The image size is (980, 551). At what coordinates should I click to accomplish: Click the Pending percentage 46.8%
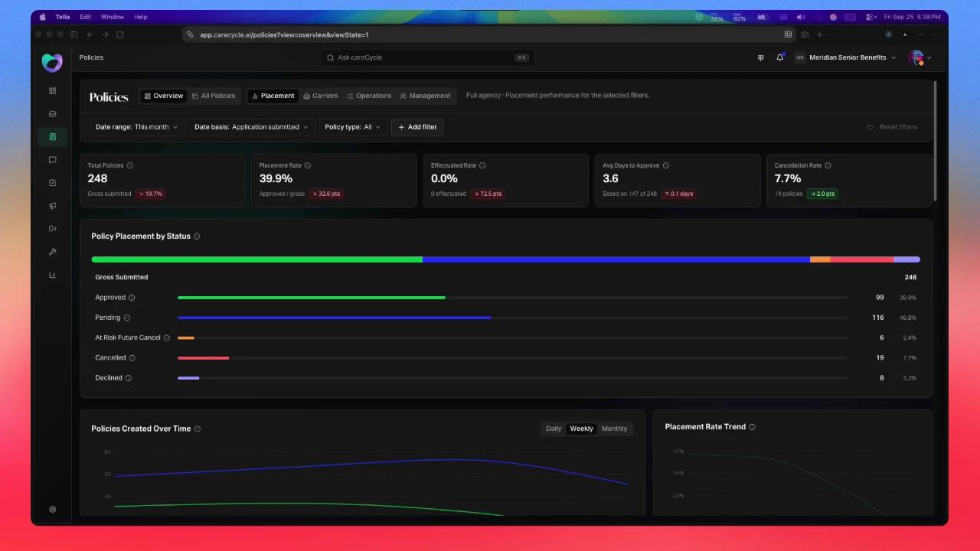pyautogui.click(x=908, y=318)
